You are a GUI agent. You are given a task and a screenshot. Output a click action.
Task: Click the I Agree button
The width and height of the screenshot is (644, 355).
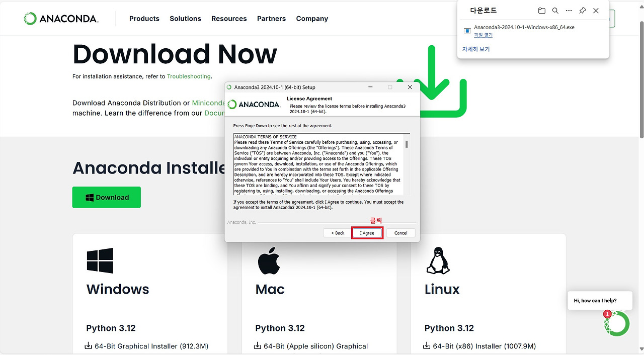367,233
